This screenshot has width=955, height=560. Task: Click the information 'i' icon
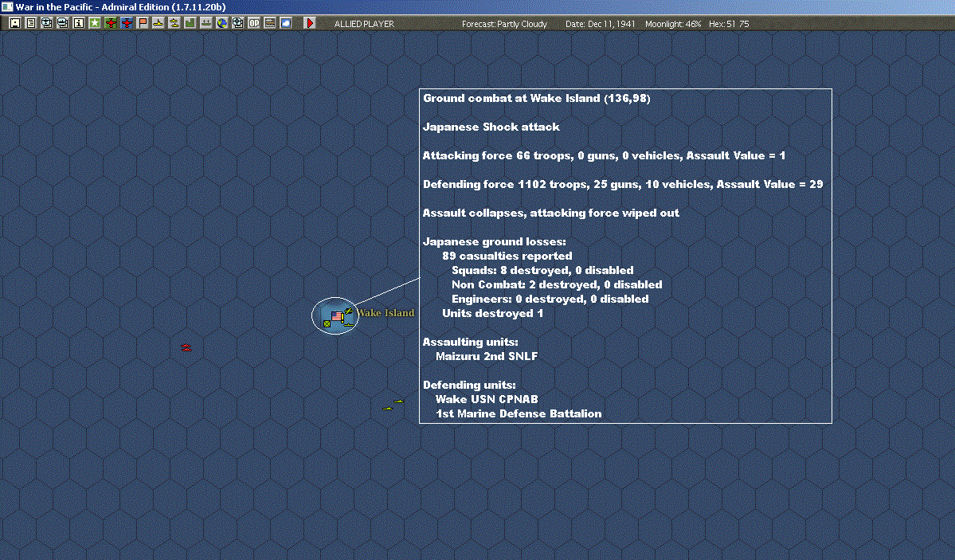pos(79,23)
